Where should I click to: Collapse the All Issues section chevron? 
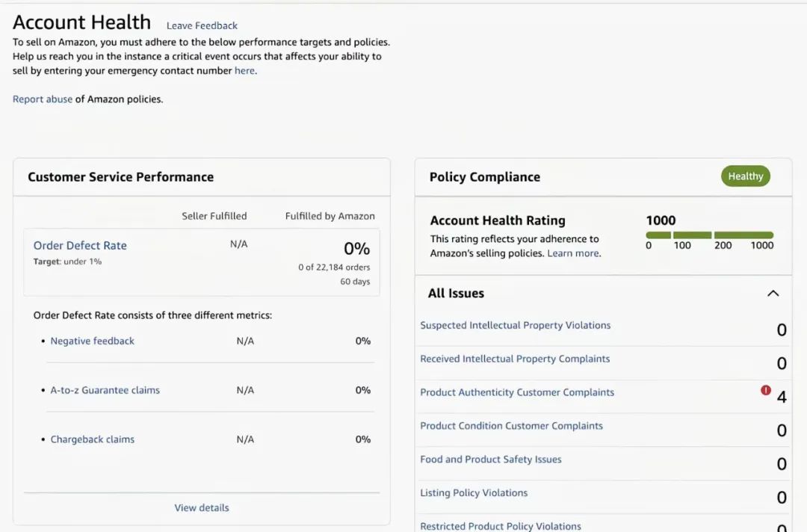pyautogui.click(x=773, y=293)
